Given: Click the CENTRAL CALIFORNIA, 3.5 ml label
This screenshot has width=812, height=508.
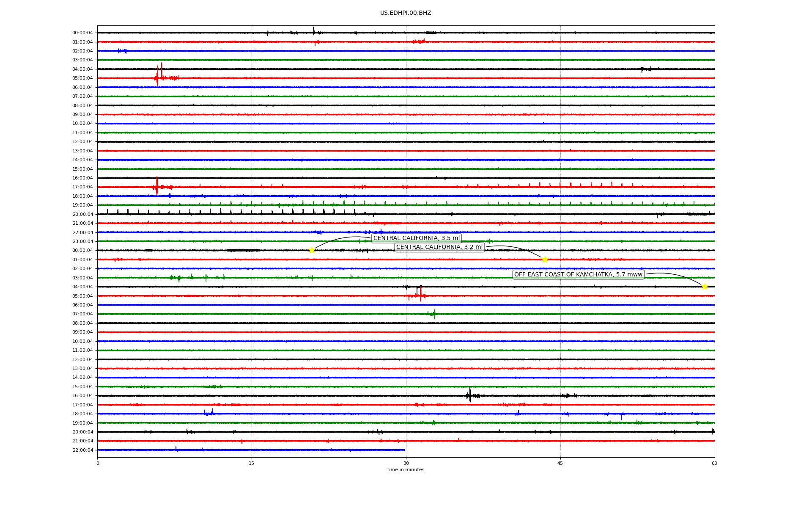Looking at the screenshot, I should [x=416, y=238].
